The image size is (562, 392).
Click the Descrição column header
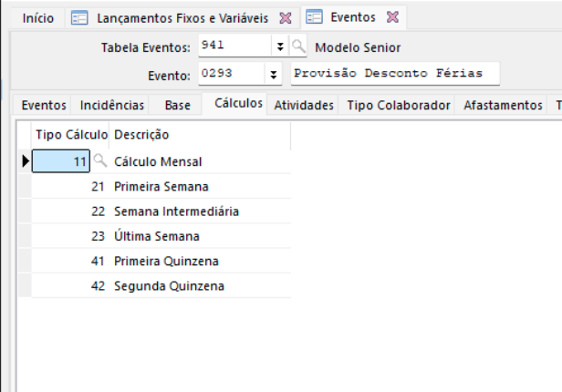[141, 135]
